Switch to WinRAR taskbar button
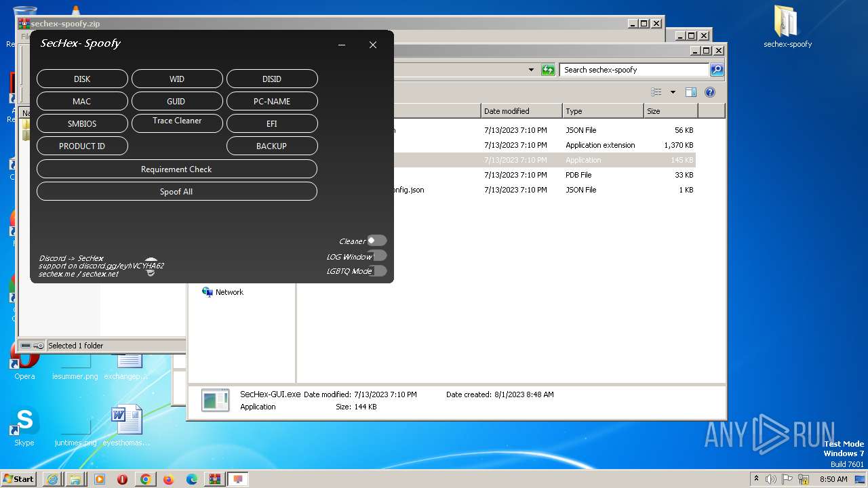This screenshot has width=868, height=488. [x=215, y=479]
